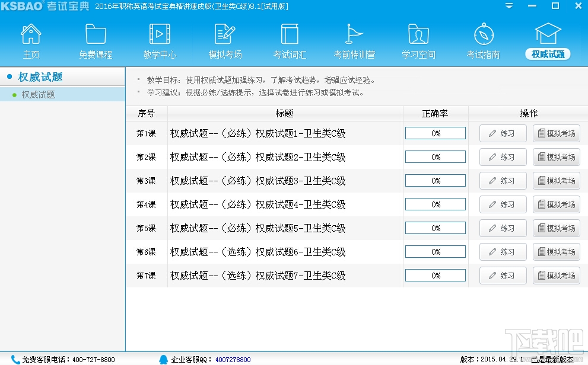
Task: Click the 标题 column header
Action: (285, 113)
